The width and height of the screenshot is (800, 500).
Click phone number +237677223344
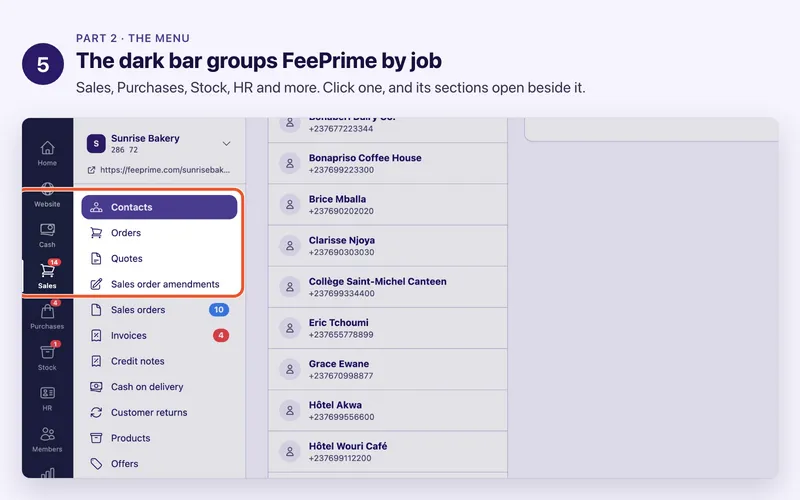point(341,129)
